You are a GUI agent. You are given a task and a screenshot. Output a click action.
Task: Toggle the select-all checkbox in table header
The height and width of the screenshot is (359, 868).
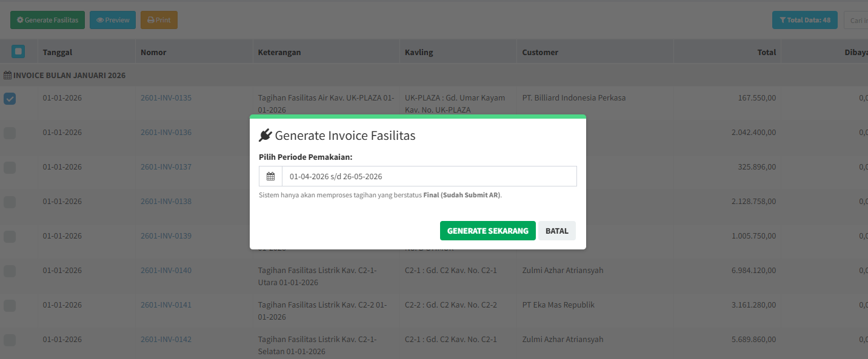(x=18, y=52)
